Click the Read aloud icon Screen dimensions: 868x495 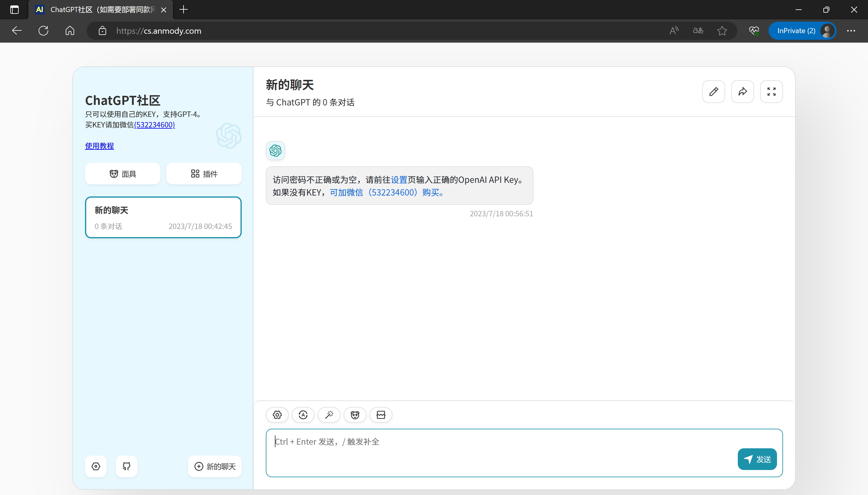pyautogui.click(x=674, y=31)
